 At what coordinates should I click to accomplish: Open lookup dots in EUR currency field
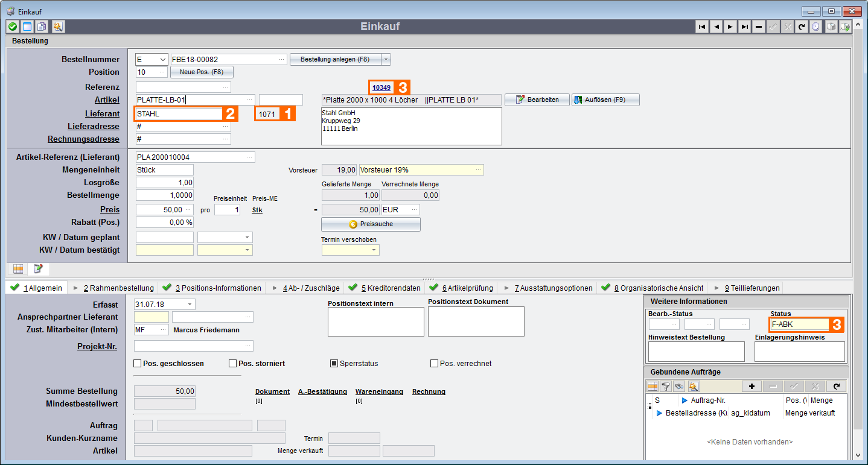414,210
